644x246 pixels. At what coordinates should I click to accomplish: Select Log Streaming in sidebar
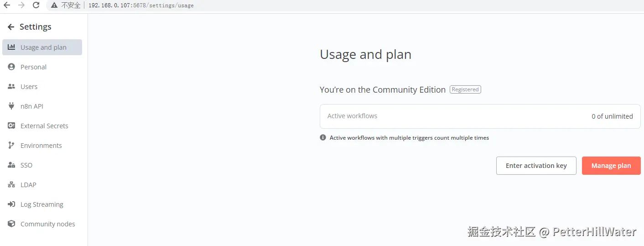42,204
